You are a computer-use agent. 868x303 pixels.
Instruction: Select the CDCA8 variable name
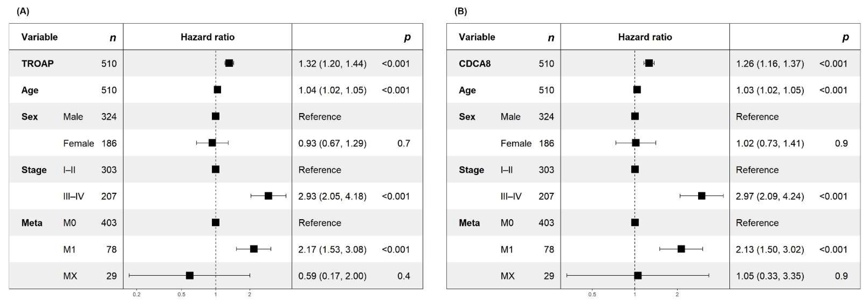pos(474,64)
